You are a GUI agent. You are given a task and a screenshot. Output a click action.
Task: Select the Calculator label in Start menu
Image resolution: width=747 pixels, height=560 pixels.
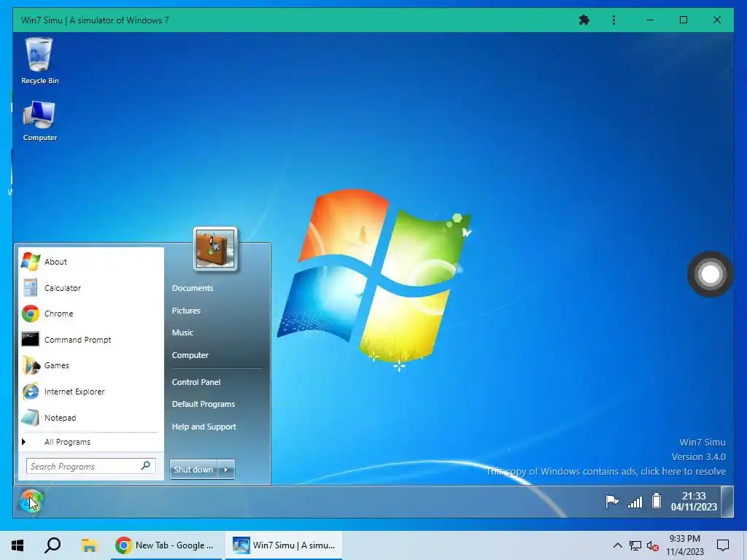click(63, 288)
